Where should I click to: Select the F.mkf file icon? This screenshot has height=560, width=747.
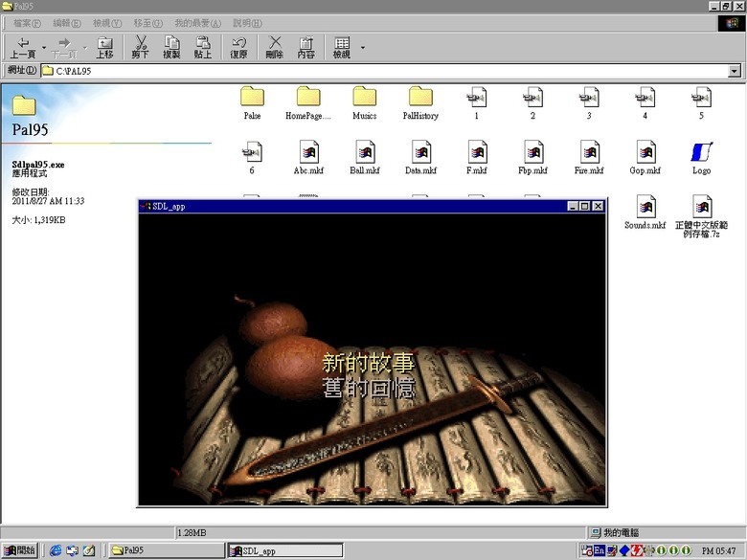[x=477, y=151]
